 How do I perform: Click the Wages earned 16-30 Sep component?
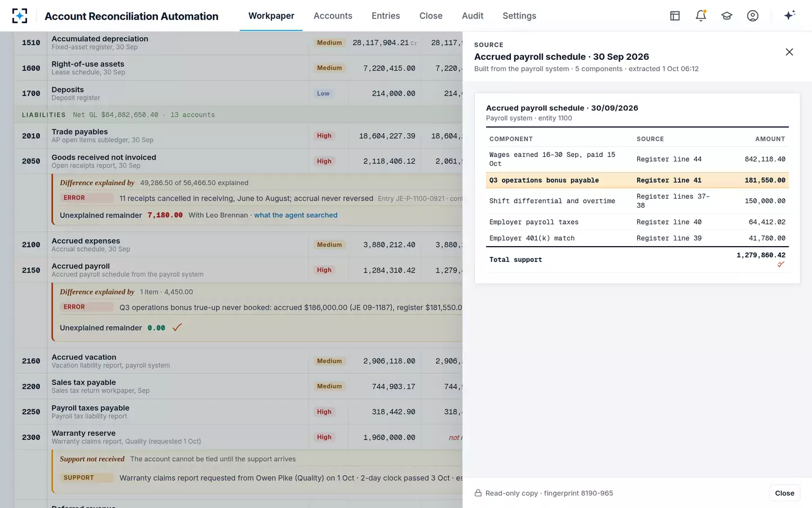coord(553,159)
